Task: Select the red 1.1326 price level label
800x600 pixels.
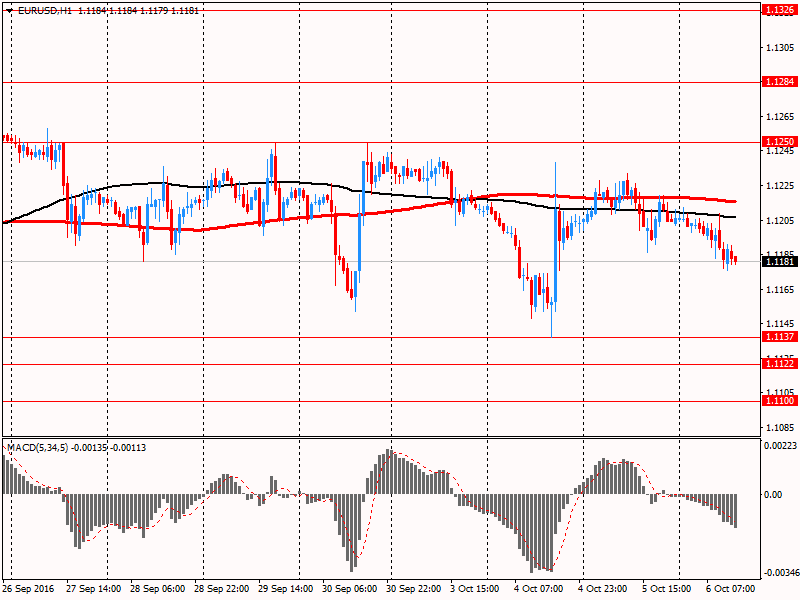Action: pyautogui.click(x=779, y=10)
